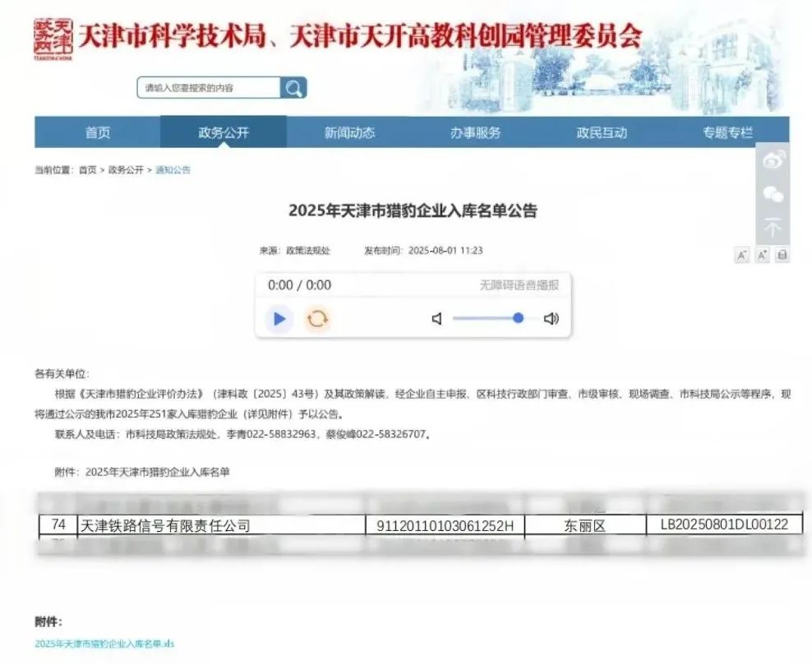
Task: Click the site search input field
Action: pyautogui.click(x=209, y=88)
